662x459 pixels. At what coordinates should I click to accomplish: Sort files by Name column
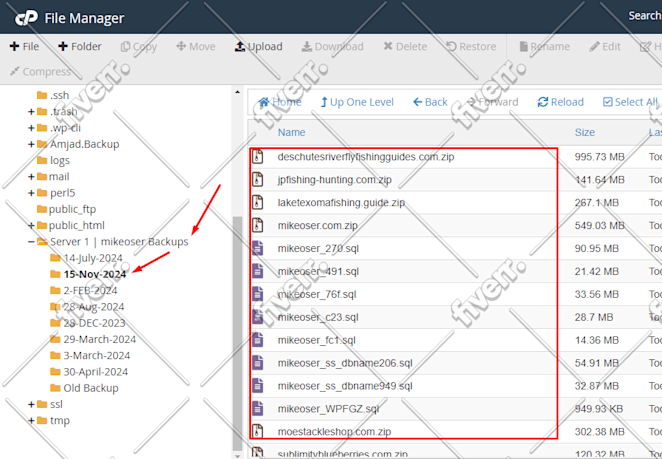pos(291,132)
